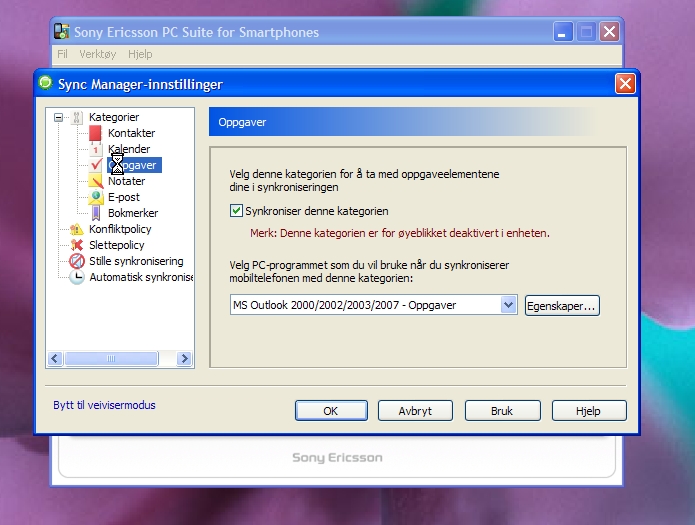695x525 pixels.
Task: Click the Konfliktpolicy warning icon
Action: 77,229
